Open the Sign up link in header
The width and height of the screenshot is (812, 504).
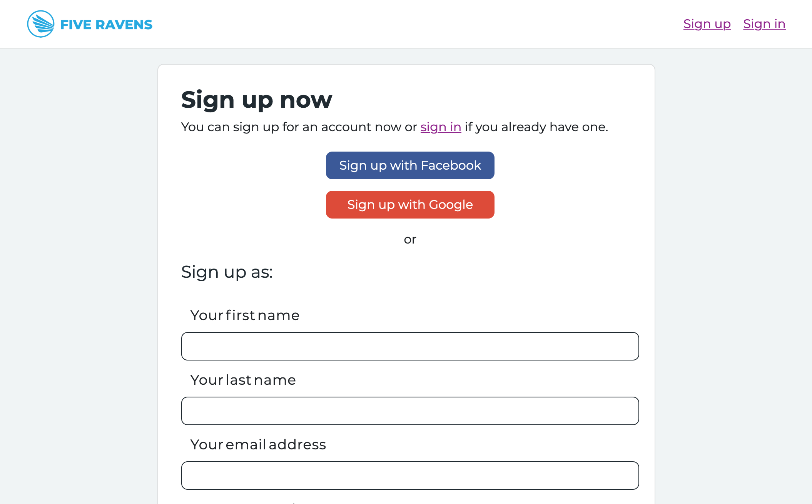[x=707, y=24]
